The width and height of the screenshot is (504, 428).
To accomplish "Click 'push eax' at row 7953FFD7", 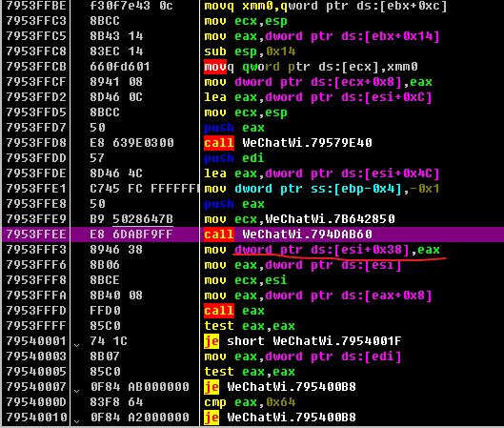I will pyautogui.click(x=234, y=128).
